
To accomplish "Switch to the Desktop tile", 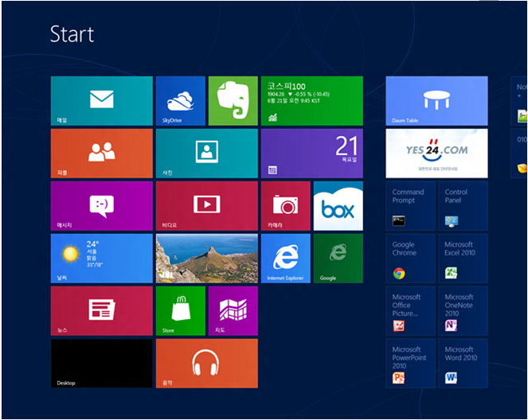I will (x=101, y=363).
